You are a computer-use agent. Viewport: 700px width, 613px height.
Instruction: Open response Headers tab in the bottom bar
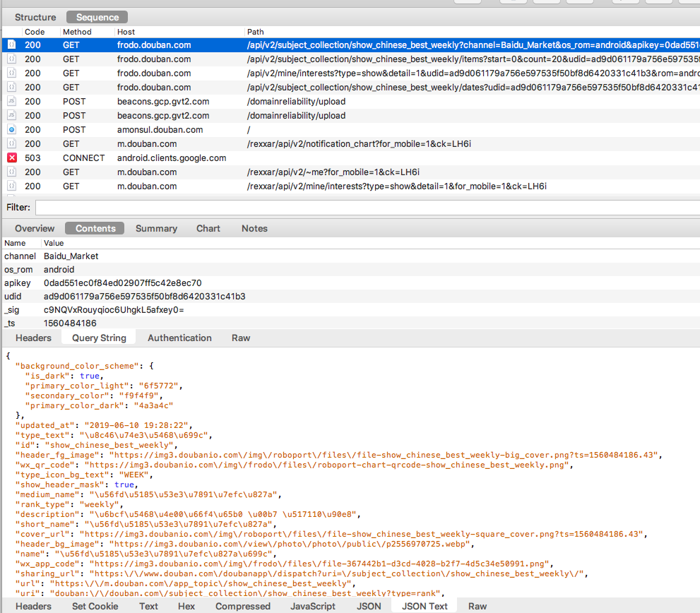click(x=33, y=606)
